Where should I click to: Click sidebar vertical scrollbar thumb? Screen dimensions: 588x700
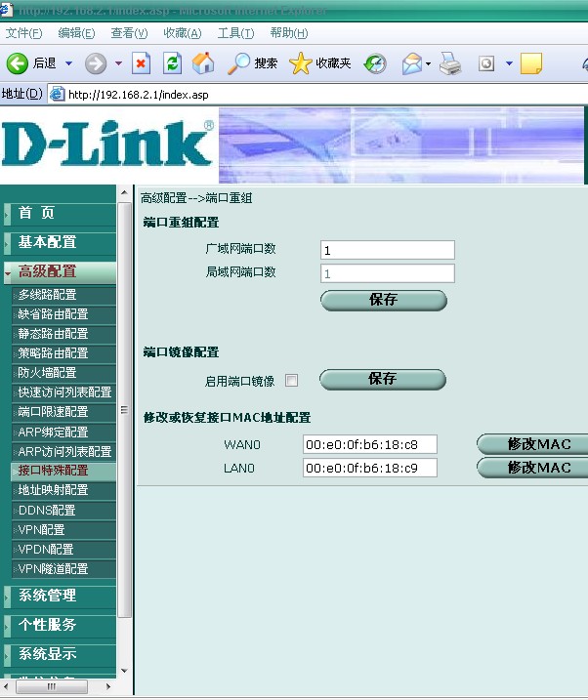pos(125,409)
